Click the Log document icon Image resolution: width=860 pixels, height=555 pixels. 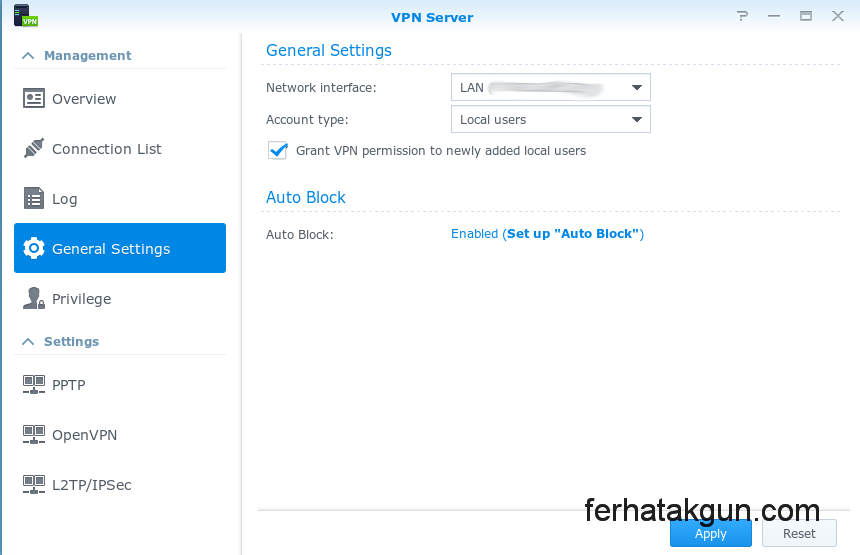[33, 199]
